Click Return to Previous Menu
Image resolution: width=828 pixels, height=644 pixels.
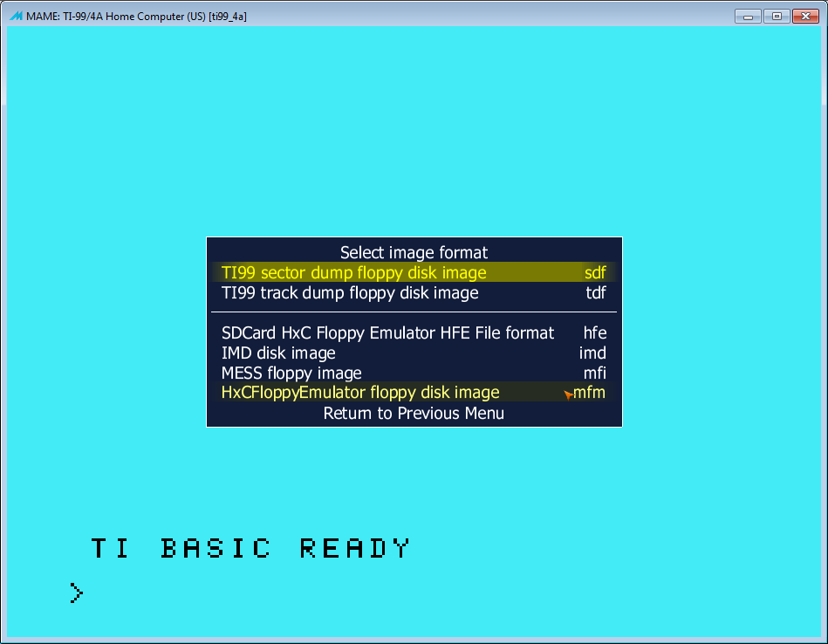click(414, 413)
